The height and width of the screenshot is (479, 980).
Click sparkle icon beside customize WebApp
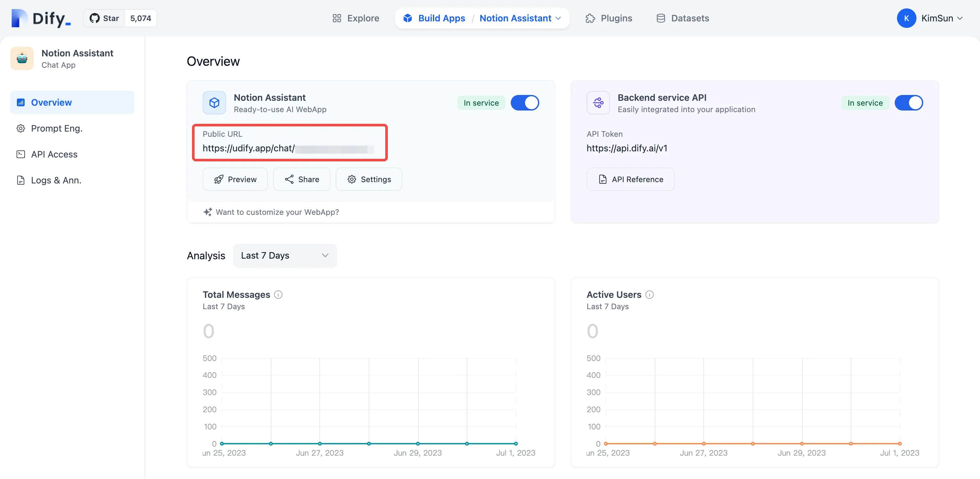(207, 212)
